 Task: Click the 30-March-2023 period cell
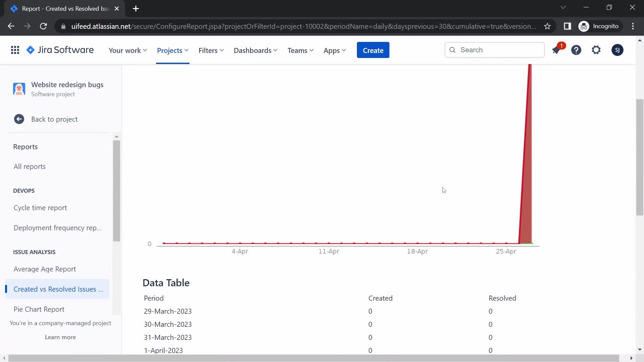pos(168,324)
